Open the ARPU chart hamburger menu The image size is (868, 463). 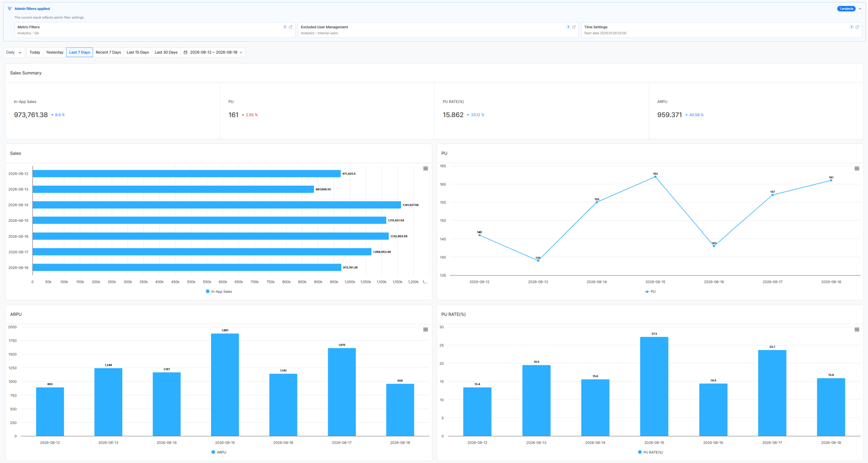(426, 330)
